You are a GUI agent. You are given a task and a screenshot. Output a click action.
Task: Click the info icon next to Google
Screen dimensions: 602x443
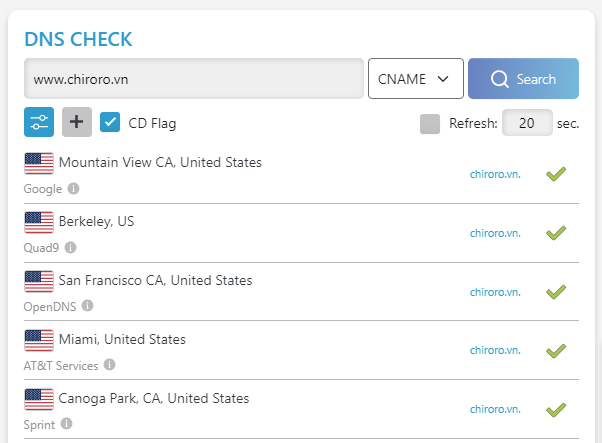pos(74,188)
